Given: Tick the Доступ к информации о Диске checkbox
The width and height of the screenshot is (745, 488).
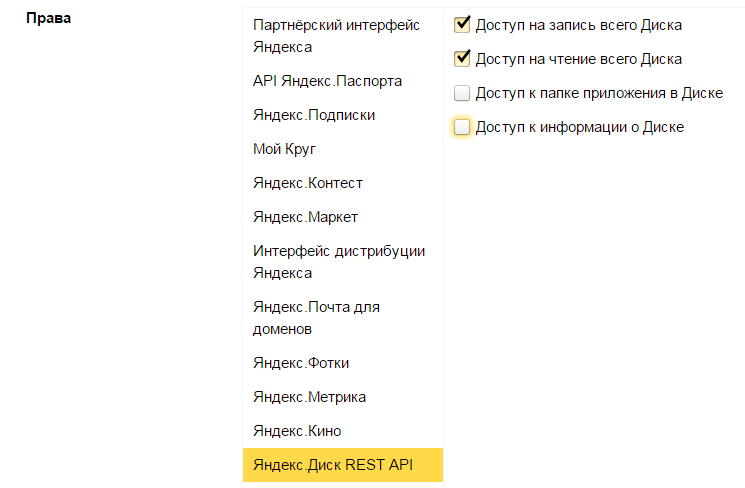Looking at the screenshot, I should [462, 127].
